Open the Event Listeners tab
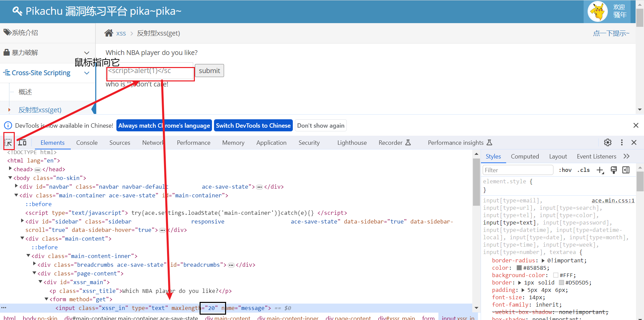The width and height of the screenshot is (644, 320). (596, 156)
